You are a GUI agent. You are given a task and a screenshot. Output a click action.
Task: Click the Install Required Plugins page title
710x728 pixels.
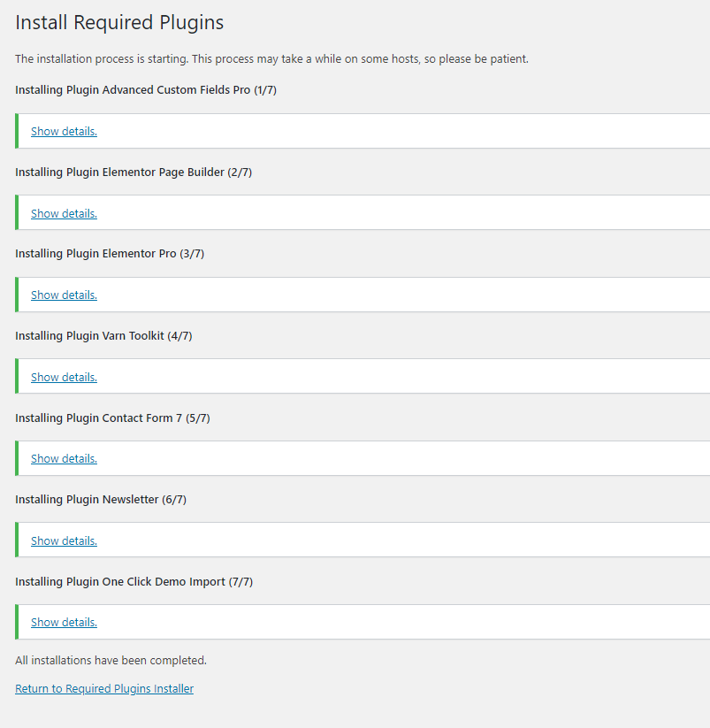pos(119,23)
